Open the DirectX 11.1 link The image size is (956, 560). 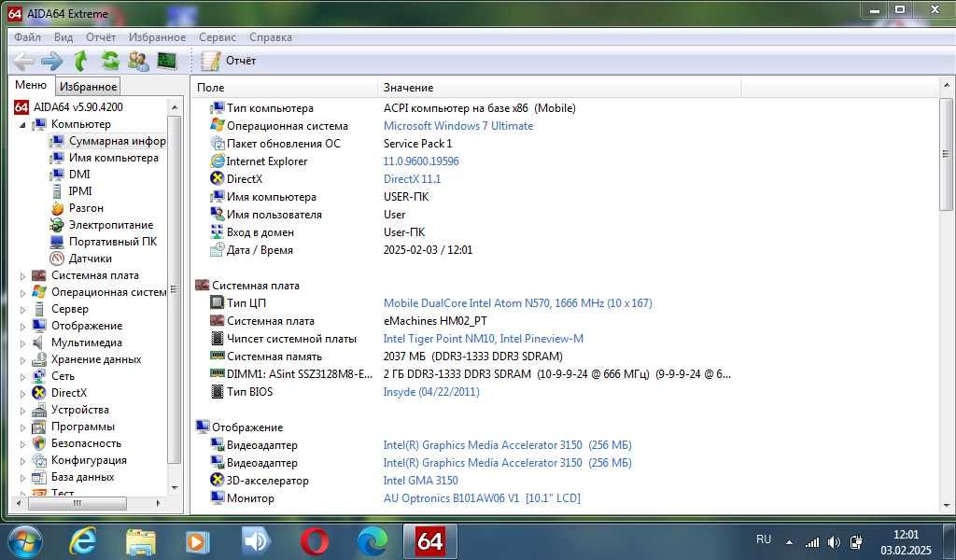click(x=412, y=179)
